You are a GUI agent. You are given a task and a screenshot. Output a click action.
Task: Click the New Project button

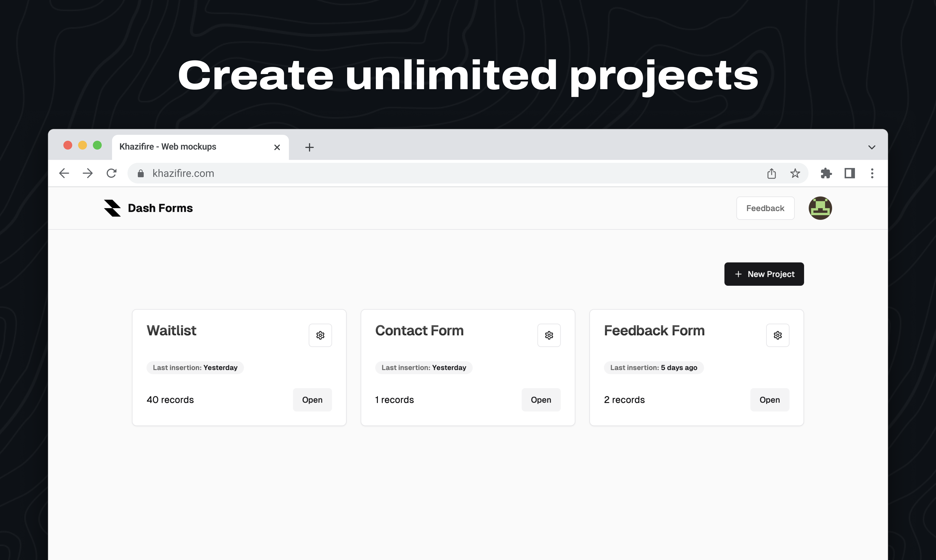pos(764,274)
